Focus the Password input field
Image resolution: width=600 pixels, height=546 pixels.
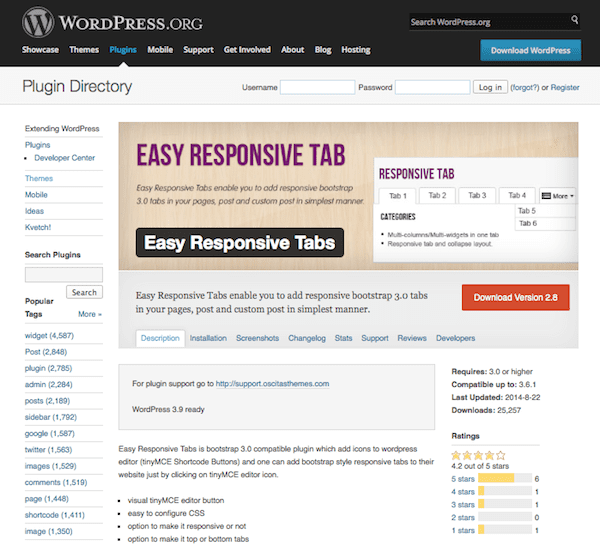[x=432, y=88]
